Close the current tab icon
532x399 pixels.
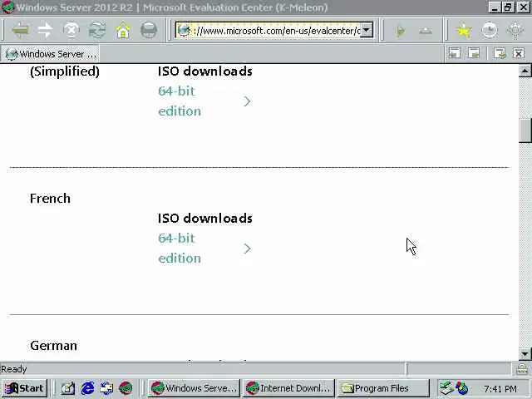(519, 53)
